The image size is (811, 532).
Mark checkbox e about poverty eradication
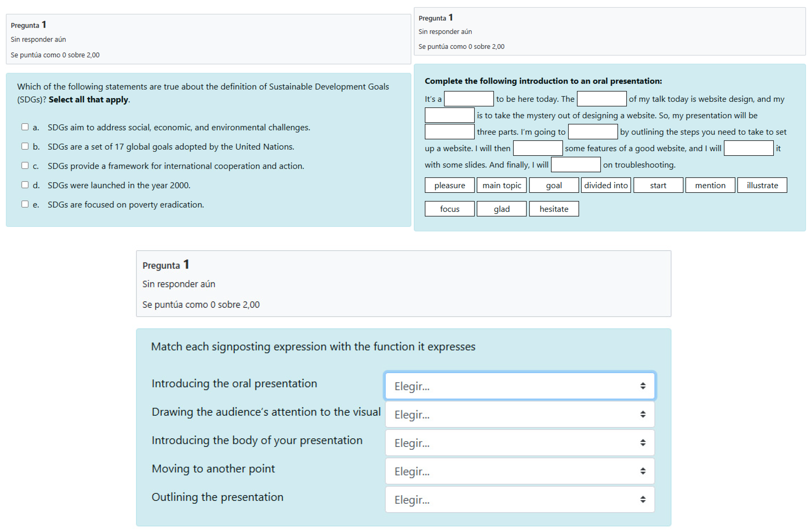pyautogui.click(x=25, y=204)
